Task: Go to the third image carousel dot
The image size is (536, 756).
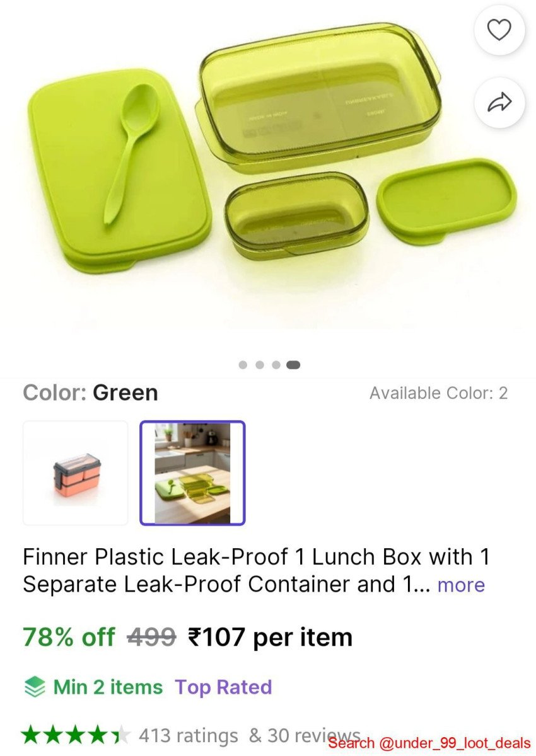Action: [x=276, y=365]
